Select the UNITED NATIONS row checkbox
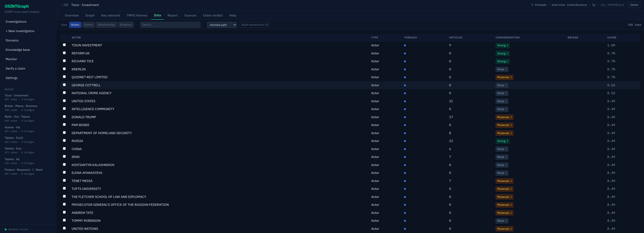The width and height of the screenshot is (644, 233). pyautogui.click(x=64, y=228)
